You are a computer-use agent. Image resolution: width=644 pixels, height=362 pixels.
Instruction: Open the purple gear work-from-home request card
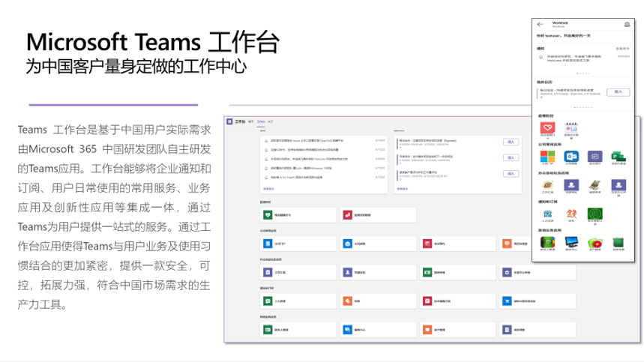538,273
